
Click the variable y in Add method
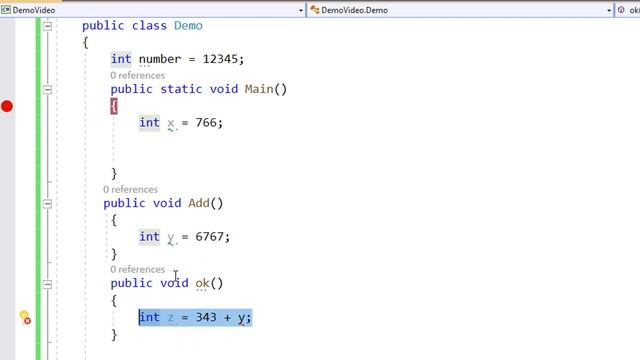[x=171, y=237]
